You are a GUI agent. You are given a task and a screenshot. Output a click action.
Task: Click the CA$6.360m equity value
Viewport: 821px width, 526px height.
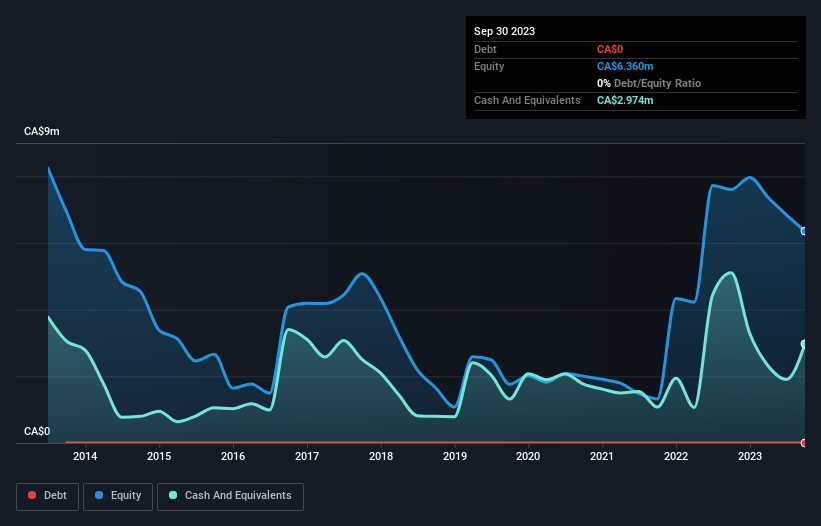point(625,66)
